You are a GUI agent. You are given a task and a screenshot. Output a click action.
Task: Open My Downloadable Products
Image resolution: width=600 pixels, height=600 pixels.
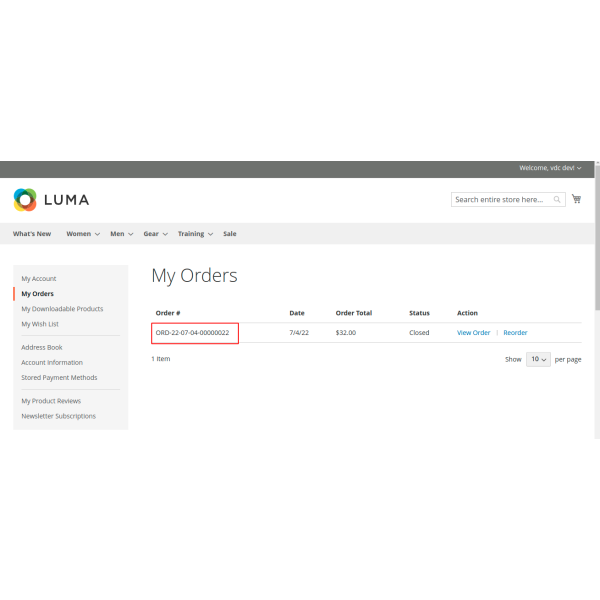(x=62, y=309)
